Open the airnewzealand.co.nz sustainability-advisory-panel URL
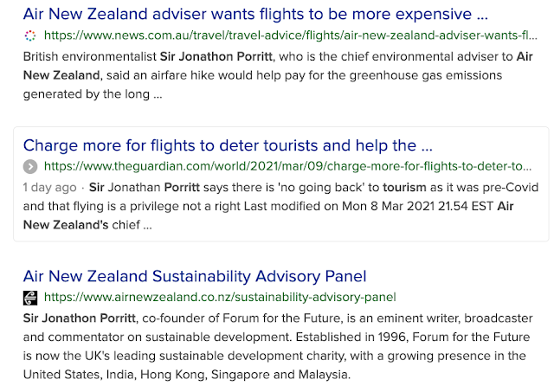This screenshot has width=554, height=392. [220, 298]
